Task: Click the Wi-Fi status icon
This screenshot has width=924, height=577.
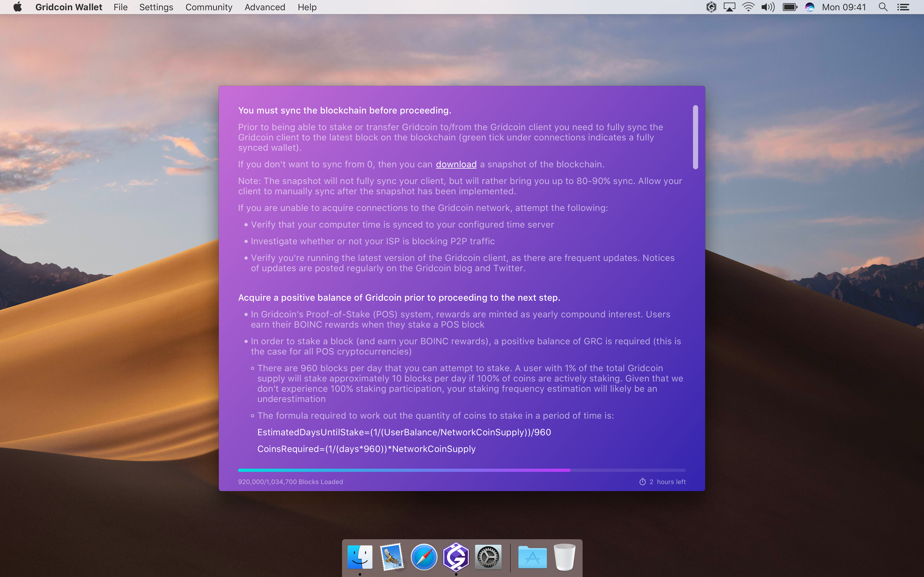Action: coord(748,7)
